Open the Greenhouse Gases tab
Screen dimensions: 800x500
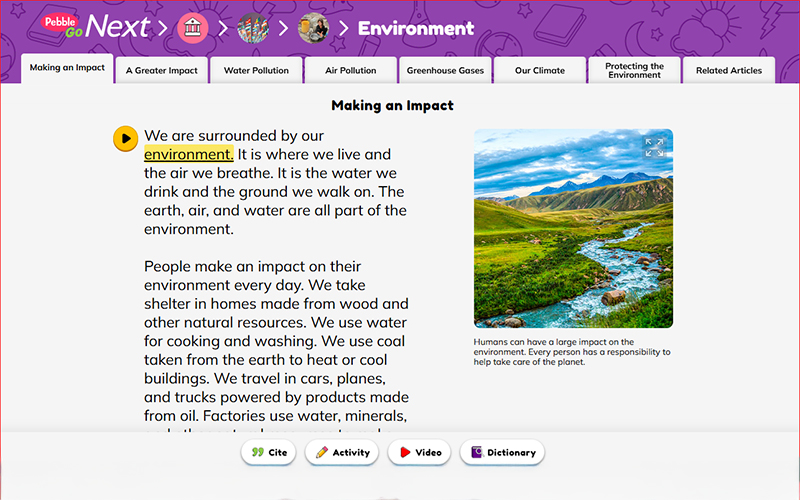445,70
